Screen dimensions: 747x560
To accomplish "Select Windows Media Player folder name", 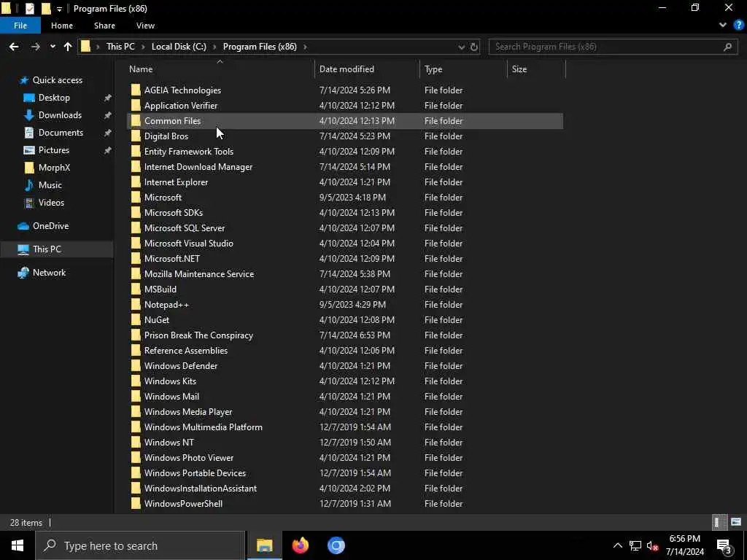I will click(x=188, y=412).
